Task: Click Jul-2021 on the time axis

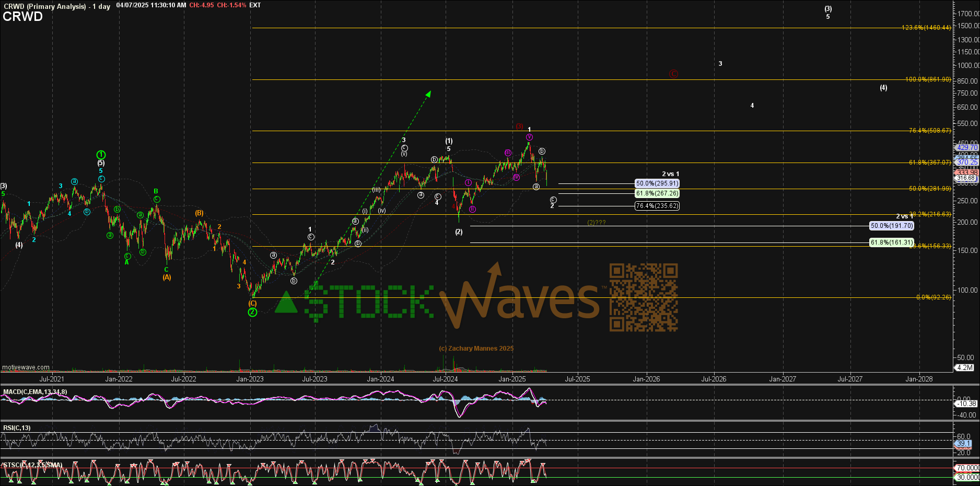Action: click(52, 379)
